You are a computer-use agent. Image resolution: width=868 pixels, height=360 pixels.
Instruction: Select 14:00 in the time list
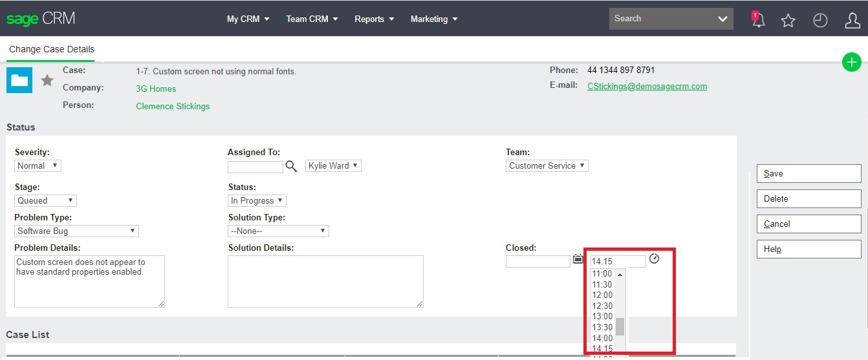click(602, 338)
